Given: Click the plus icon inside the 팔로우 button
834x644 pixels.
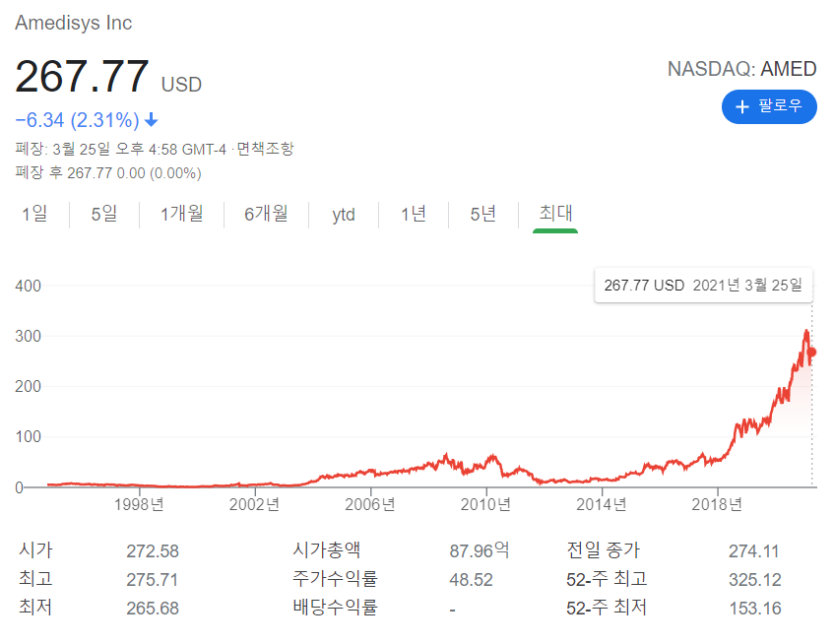Looking at the screenshot, I should tap(740, 107).
